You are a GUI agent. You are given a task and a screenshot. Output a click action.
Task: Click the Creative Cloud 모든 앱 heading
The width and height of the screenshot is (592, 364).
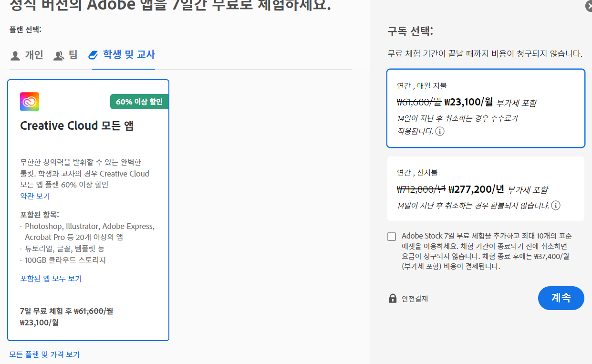(77, 126)
